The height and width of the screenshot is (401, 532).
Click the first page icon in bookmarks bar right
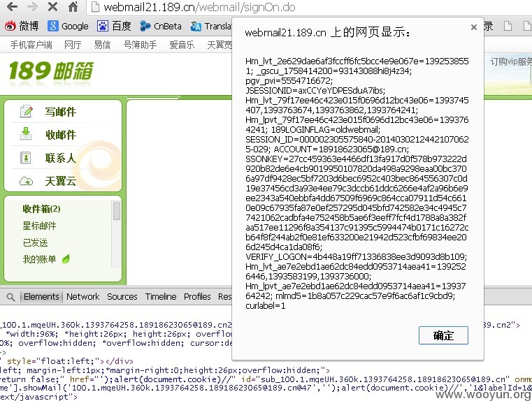[x=508, y=26]
